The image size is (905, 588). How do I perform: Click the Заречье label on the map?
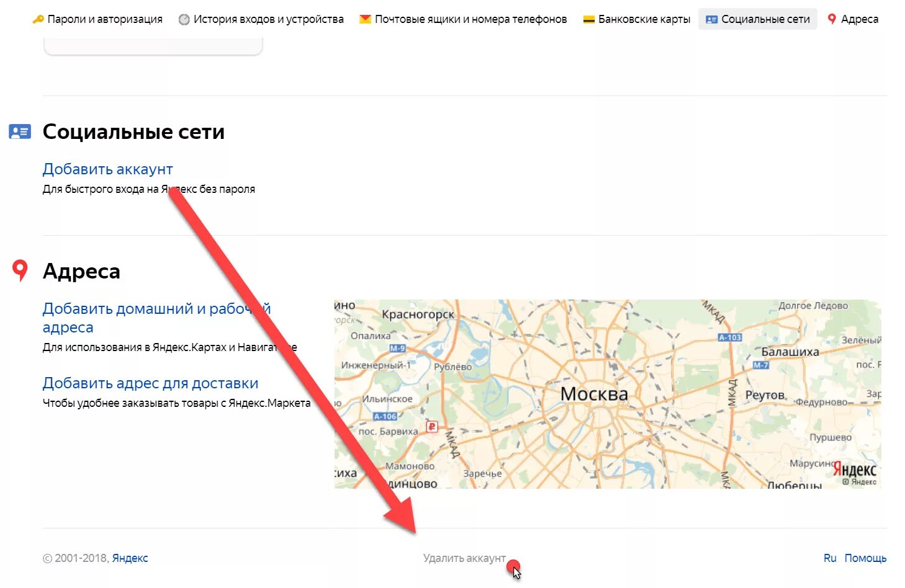coord(482,473)
